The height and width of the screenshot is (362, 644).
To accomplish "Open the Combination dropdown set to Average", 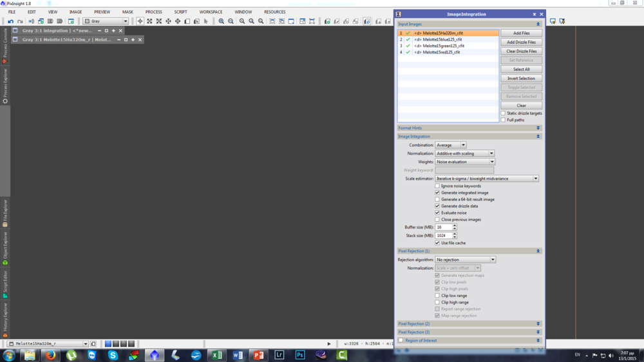I will (x=450, y=145).
